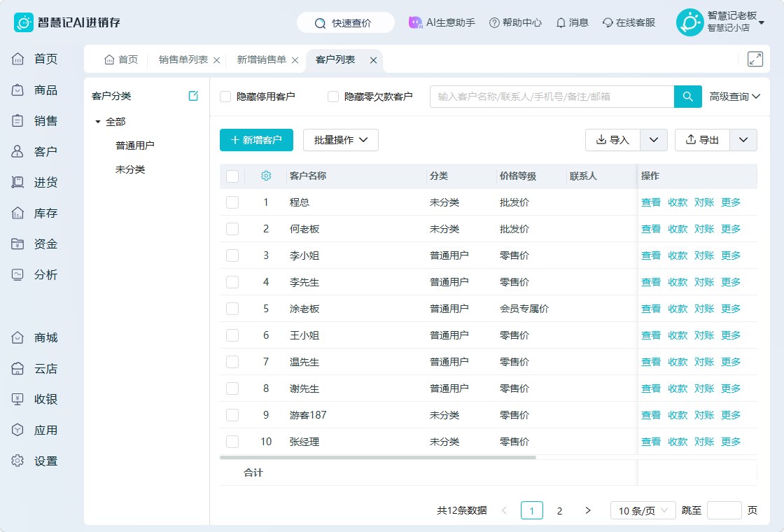
Task: Open the 商城 sidebar section
Action: point(34,338)
